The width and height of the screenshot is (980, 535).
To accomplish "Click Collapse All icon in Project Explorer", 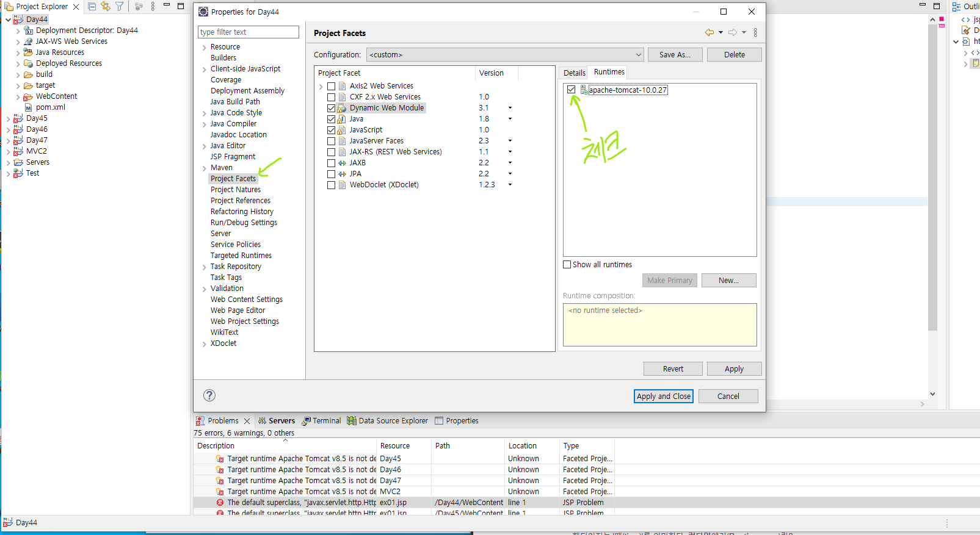I will (x=92, y=7).
